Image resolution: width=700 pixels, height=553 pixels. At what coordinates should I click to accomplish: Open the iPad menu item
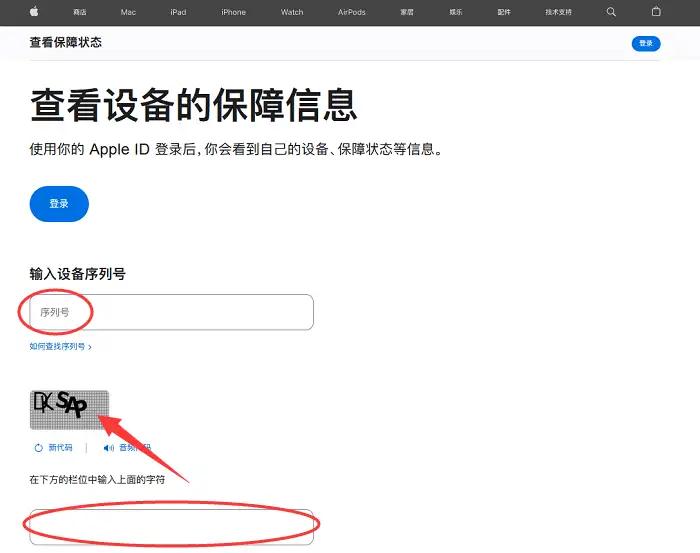[178, 12]
